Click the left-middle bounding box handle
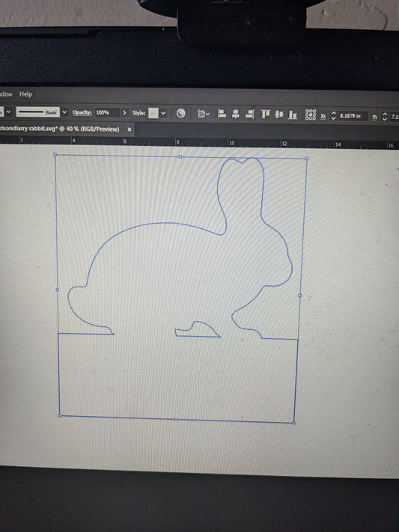Image resolution: width=399 pixels, height=532 pixels. coord(57,290)
